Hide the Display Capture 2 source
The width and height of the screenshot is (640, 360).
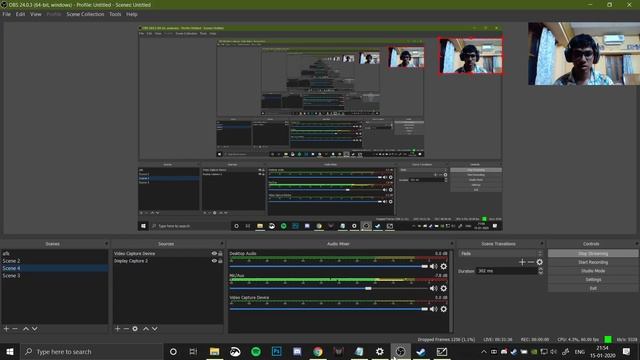coord(214,261)
